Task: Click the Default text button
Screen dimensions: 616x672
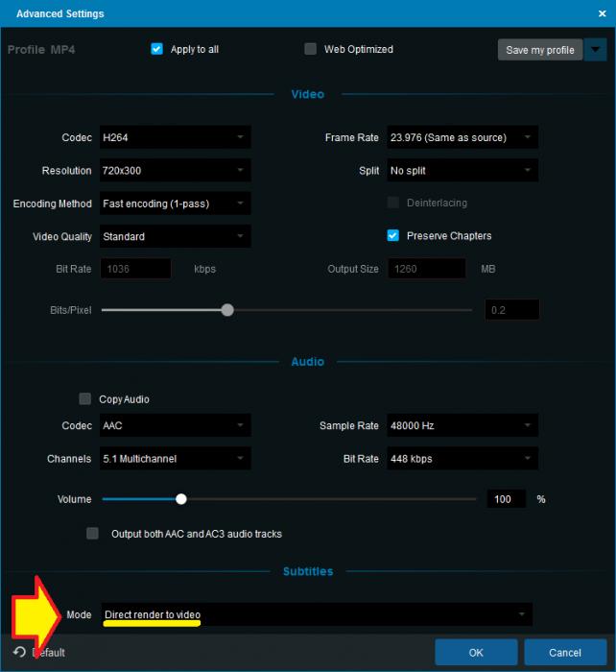Action: (x=48, y=653)
